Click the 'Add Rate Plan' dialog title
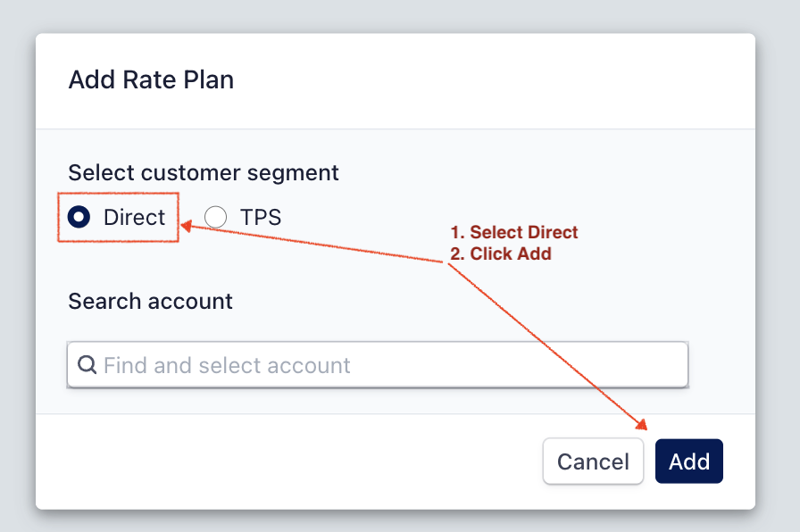This screenshot has width=800, height=532. coord(151,79)
